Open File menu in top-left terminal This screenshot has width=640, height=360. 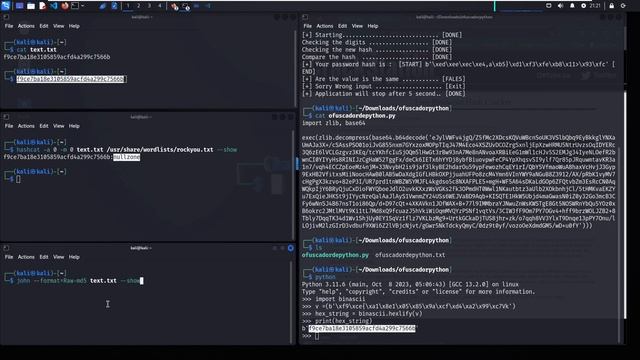9,26
